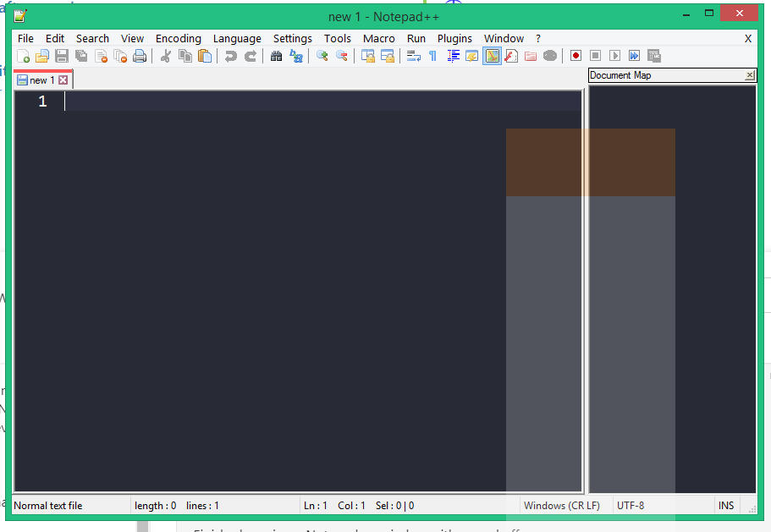Image resolution: width=771 pixels, height=532 pixels.
Task: Undo the last action
Action: click(230, 56)
